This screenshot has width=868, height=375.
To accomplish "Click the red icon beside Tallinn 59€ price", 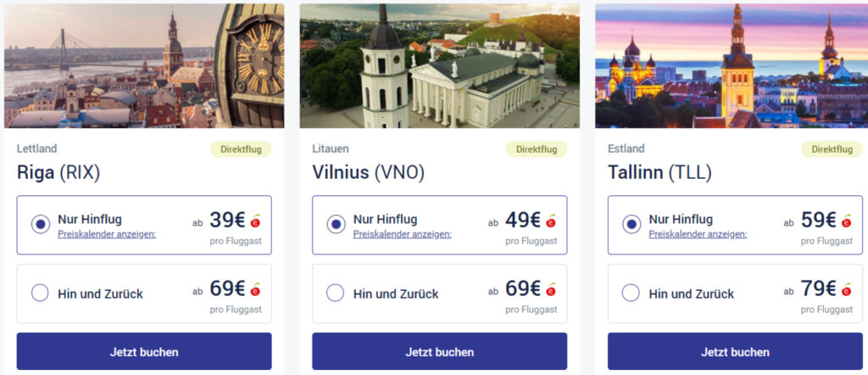I will (847, 221).
